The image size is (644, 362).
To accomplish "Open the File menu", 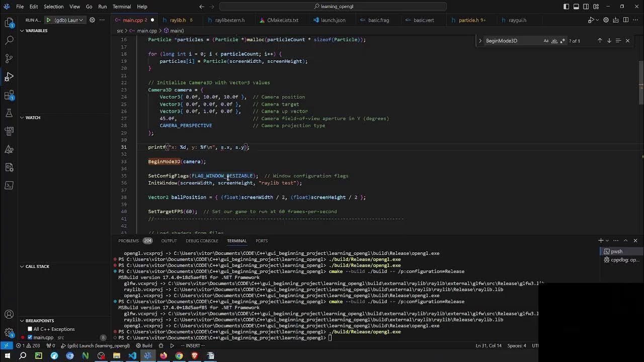I will click(x=20, y=7).
